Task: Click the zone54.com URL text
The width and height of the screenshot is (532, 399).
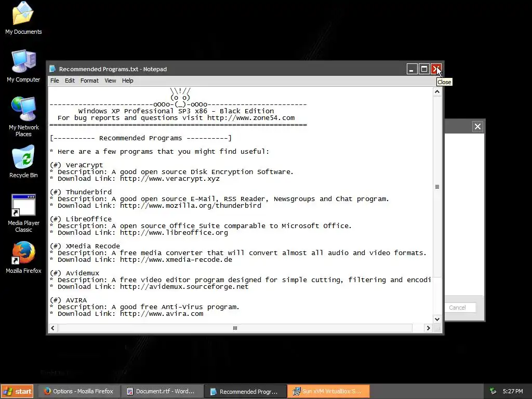Action: pyautogui.click(x=251, y=118)
